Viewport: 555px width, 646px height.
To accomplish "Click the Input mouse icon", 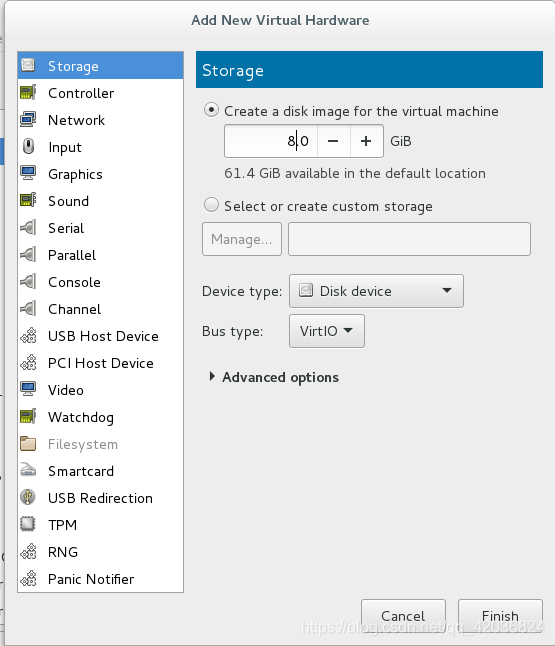I will 28,146.
